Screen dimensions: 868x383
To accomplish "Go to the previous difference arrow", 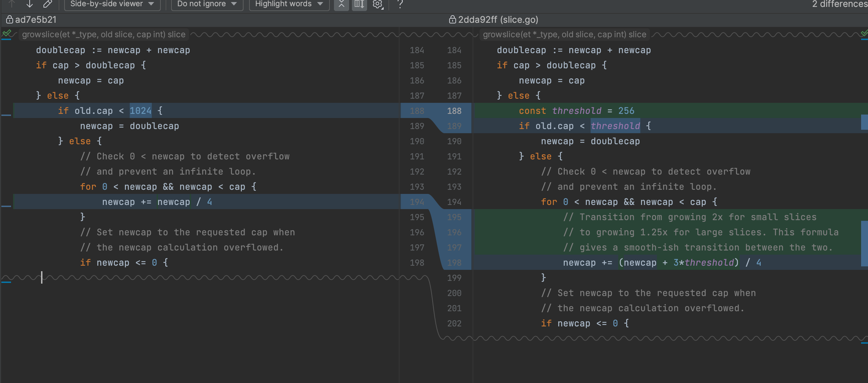I will [12, 4].
